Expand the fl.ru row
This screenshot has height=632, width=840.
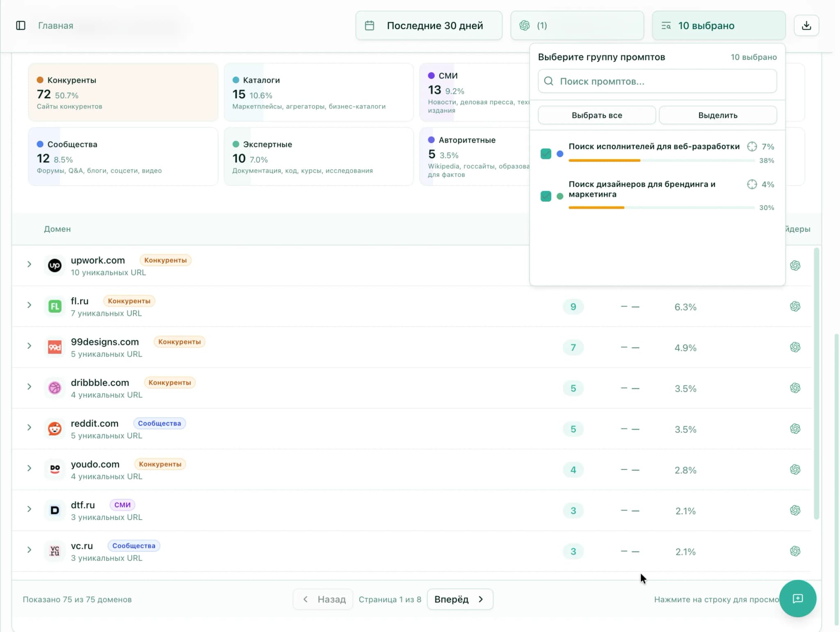(29, 305)
